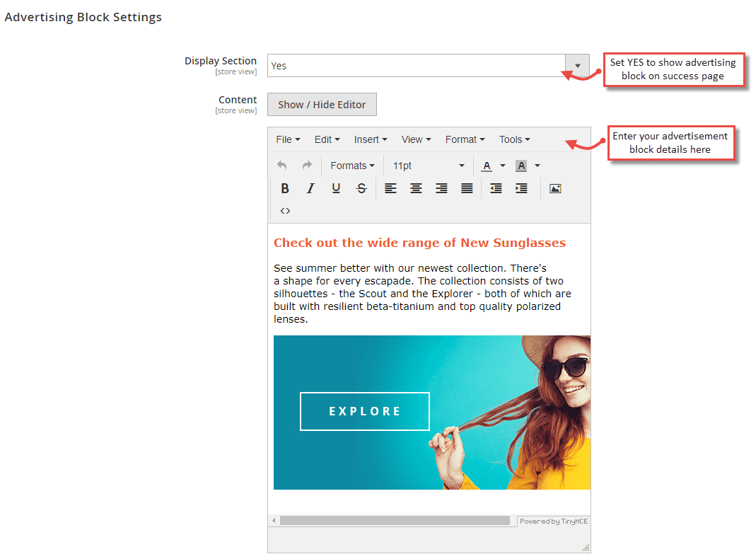
Task: Click the horizontal scrollbar thumb
Action: point(395,521)
